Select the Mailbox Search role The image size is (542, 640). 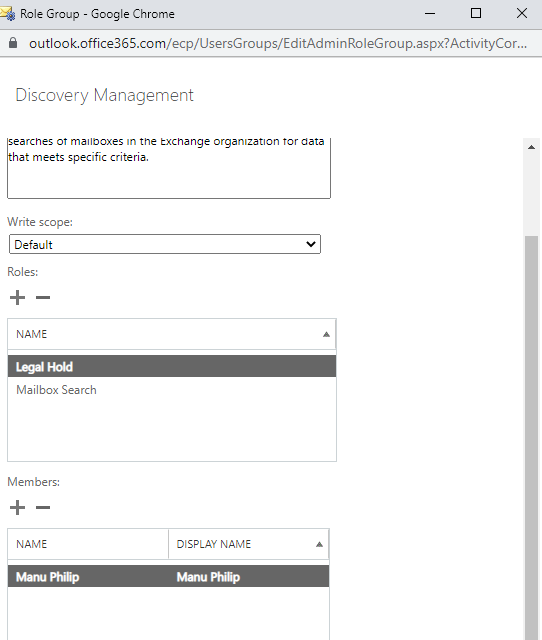point(172,390)
